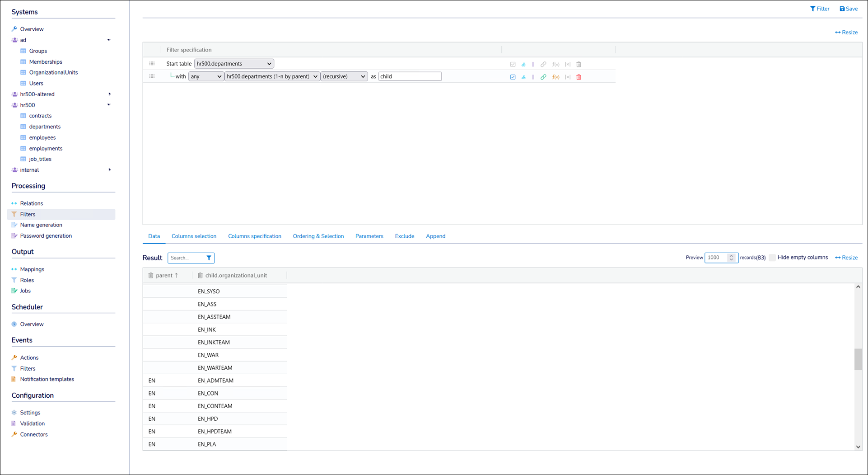Click the trash icon in the parent column header
Image resolution: width=868 pixels, height=475 pixels.
pyautogui.click(x=151, y=275)
